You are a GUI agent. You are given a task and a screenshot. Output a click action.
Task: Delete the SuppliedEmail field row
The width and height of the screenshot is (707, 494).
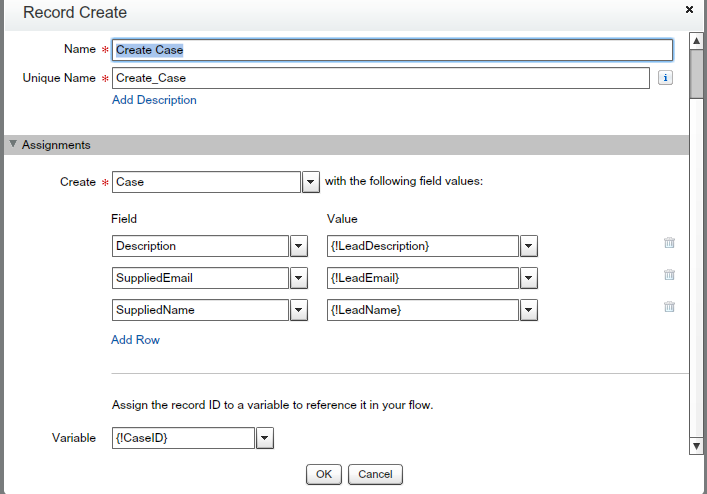pyautogui.click(x=669, y=275)
